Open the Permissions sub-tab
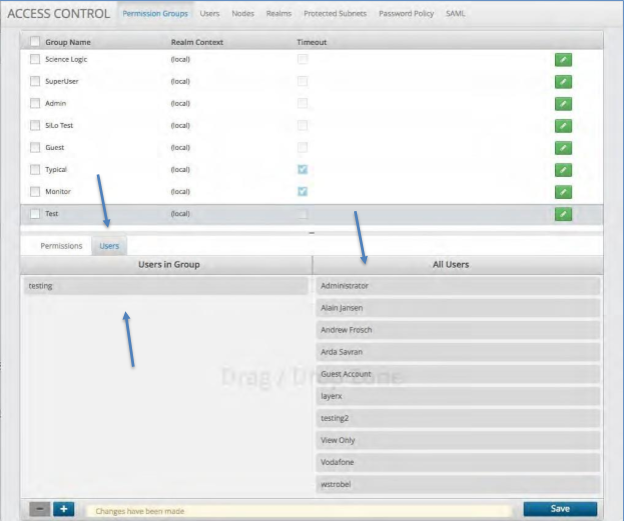The image size is (624, 521). [x=61, y=245]
